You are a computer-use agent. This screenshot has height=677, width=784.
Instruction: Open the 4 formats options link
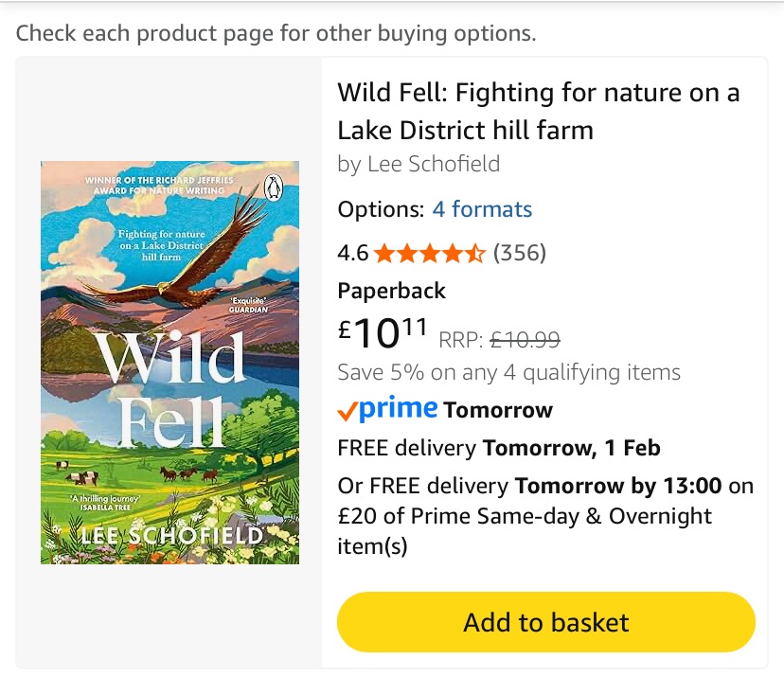click(x=482, y=209)
